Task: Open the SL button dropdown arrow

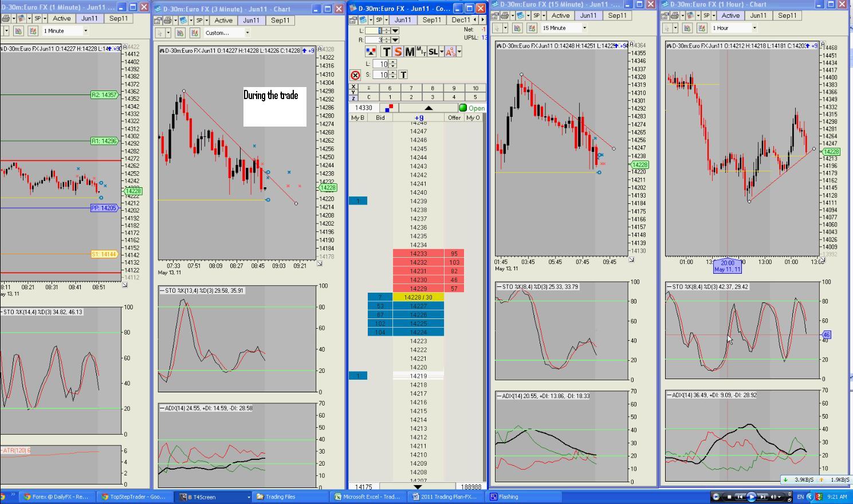Action: [441, 52]
